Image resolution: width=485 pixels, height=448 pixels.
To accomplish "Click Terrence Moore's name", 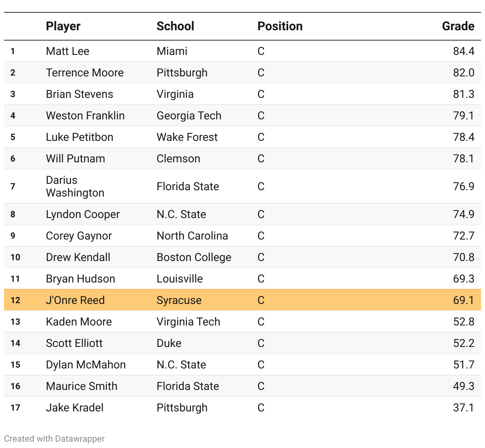I will coord(85,73).
